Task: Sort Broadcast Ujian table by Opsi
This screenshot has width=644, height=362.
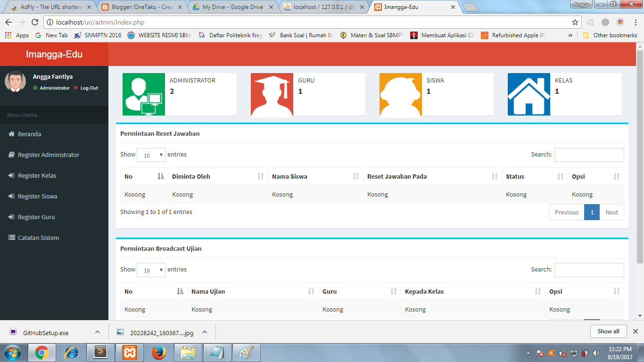Action: tap(585, 291)
